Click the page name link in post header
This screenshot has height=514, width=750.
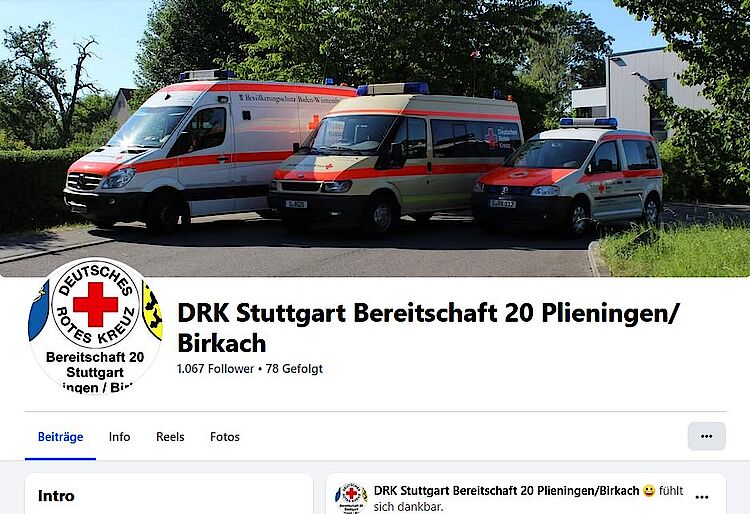(507, 491)
